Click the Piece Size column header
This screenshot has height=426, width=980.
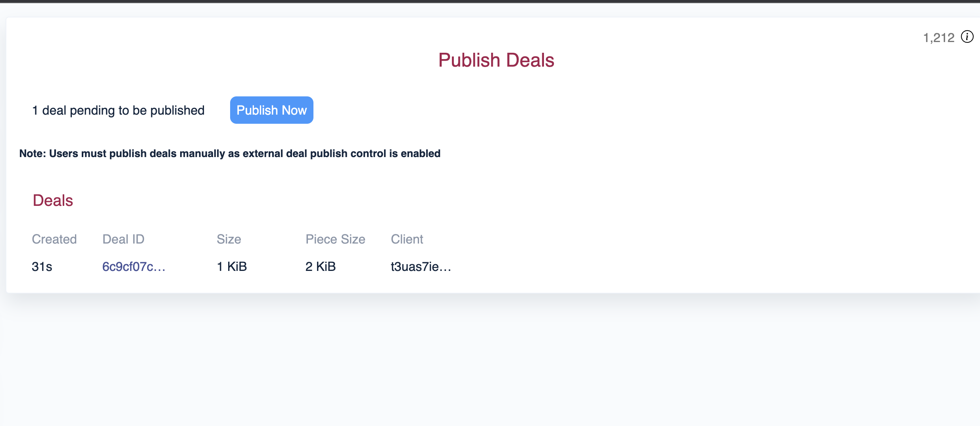click(335, 239)
